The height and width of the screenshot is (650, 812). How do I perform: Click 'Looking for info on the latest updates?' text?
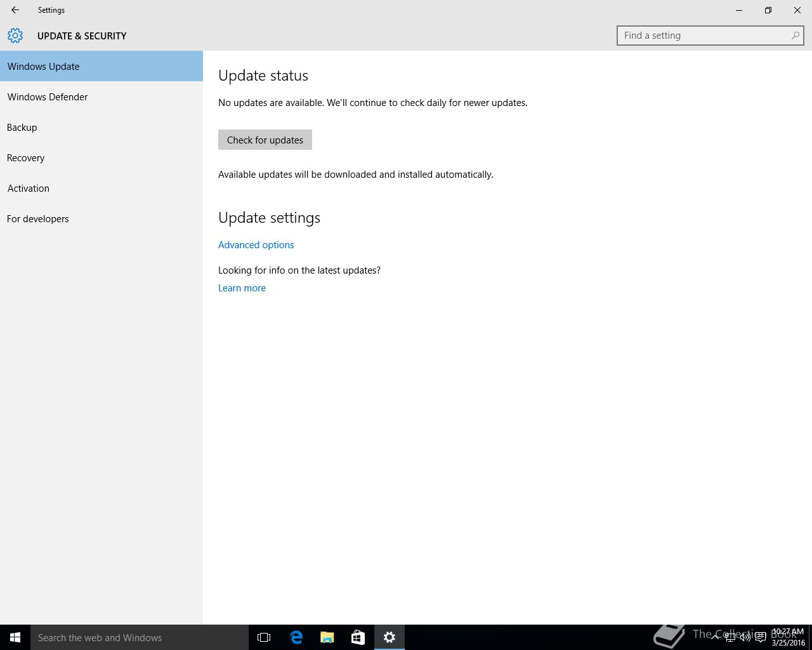[299, 270]
